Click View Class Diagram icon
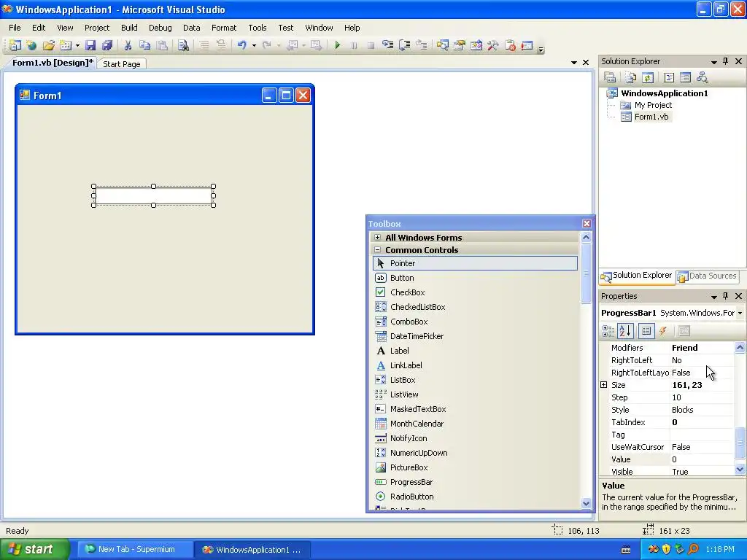 pos(702,77)
